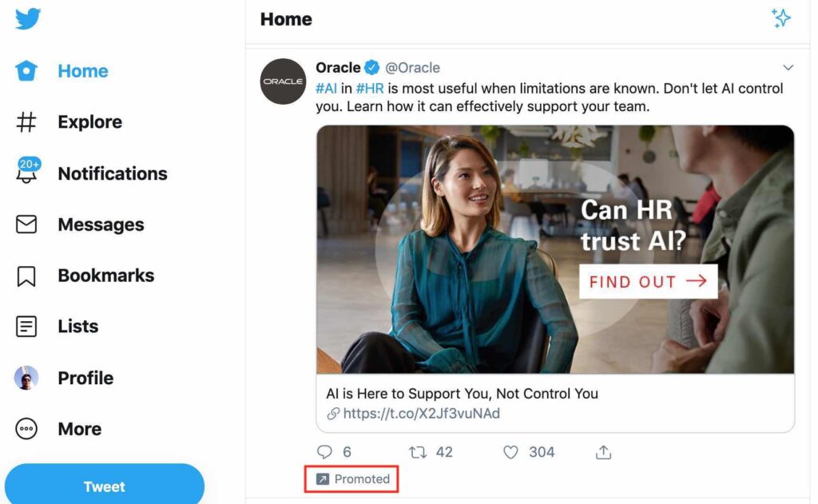
Task: Click the reply speech bubble on Oracle's tweet
Action: tap(326, 452)
